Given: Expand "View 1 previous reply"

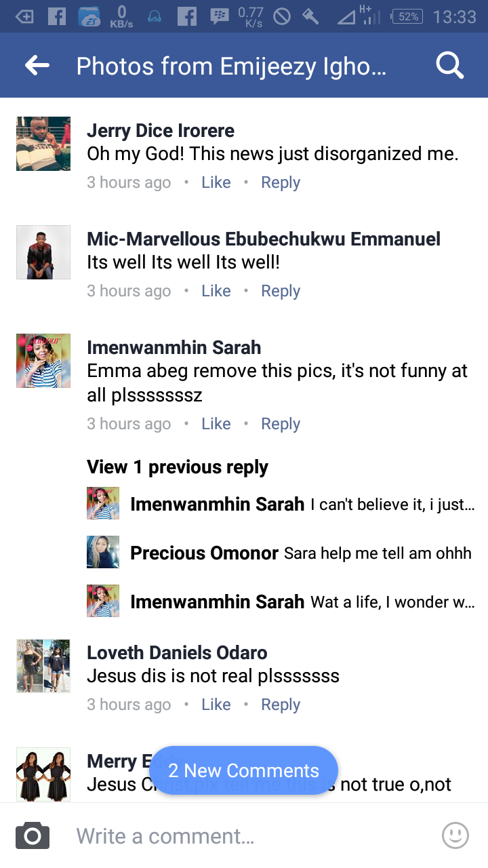Looking at the screenshot, I should click(178, 467).
